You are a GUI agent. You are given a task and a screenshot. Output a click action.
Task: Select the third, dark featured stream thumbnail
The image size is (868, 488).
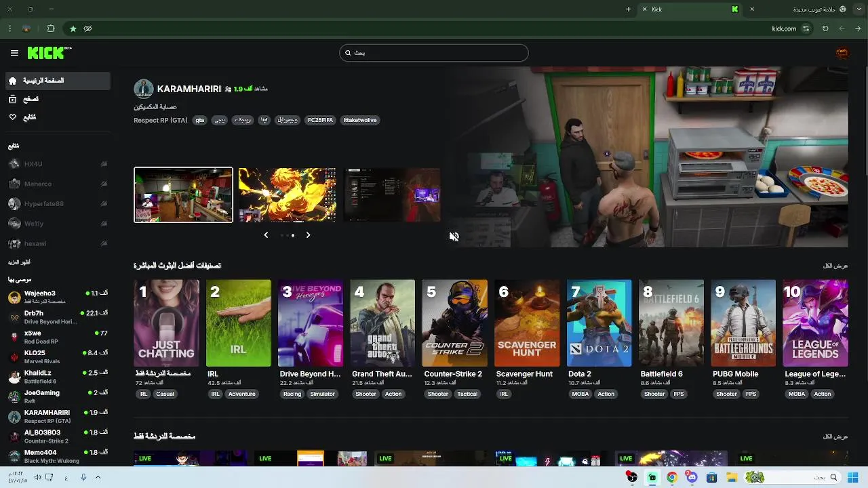click(392, 195)
